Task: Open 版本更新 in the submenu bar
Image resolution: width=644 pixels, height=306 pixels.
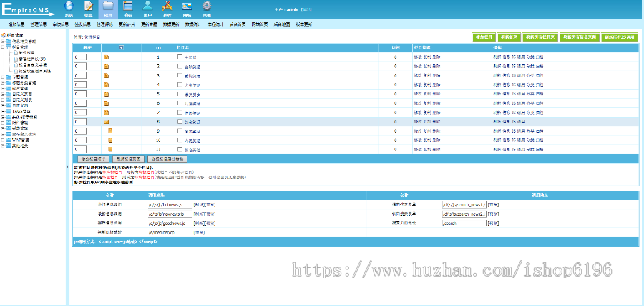Action: click(x=303, y=24)
